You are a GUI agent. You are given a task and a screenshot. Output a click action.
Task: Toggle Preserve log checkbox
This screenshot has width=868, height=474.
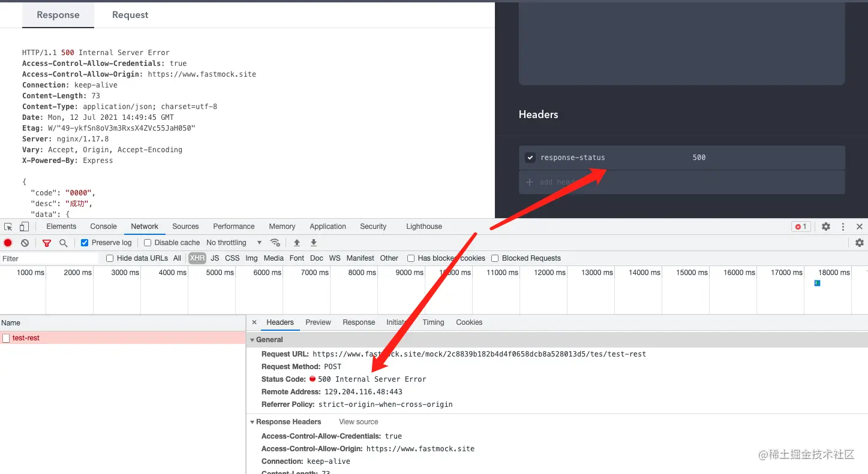(85, 243)
